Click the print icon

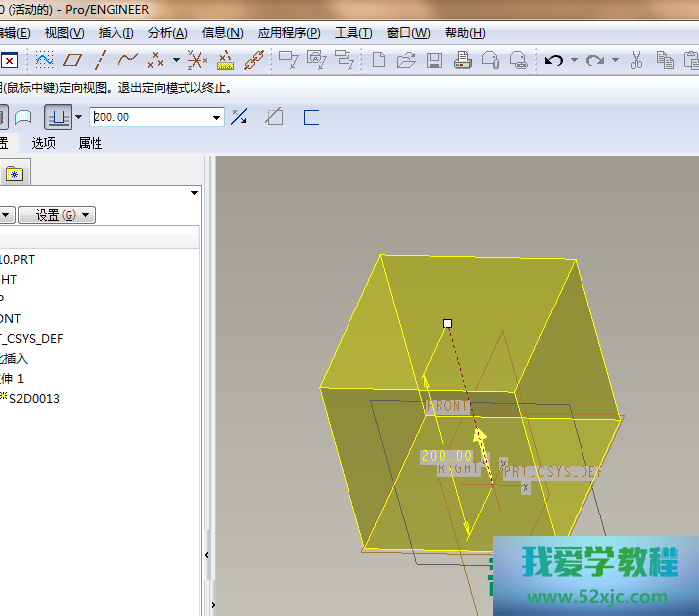pos(462,60)
